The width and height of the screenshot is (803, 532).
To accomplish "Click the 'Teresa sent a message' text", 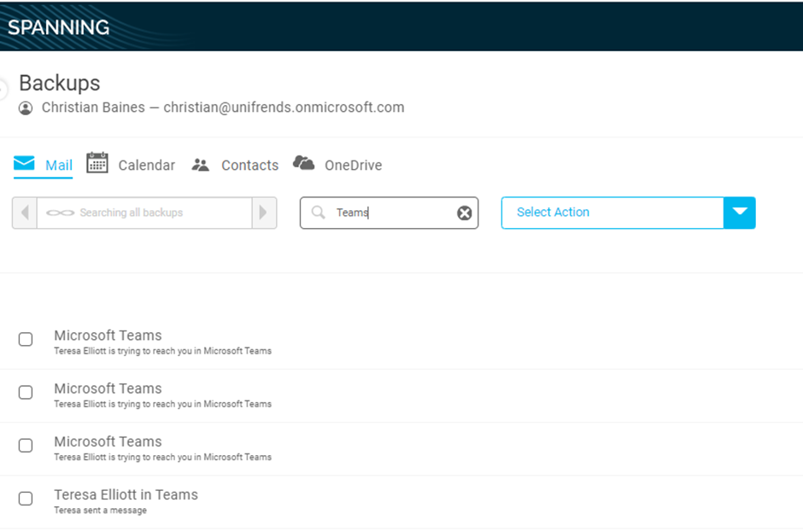I will click(101, 510).
